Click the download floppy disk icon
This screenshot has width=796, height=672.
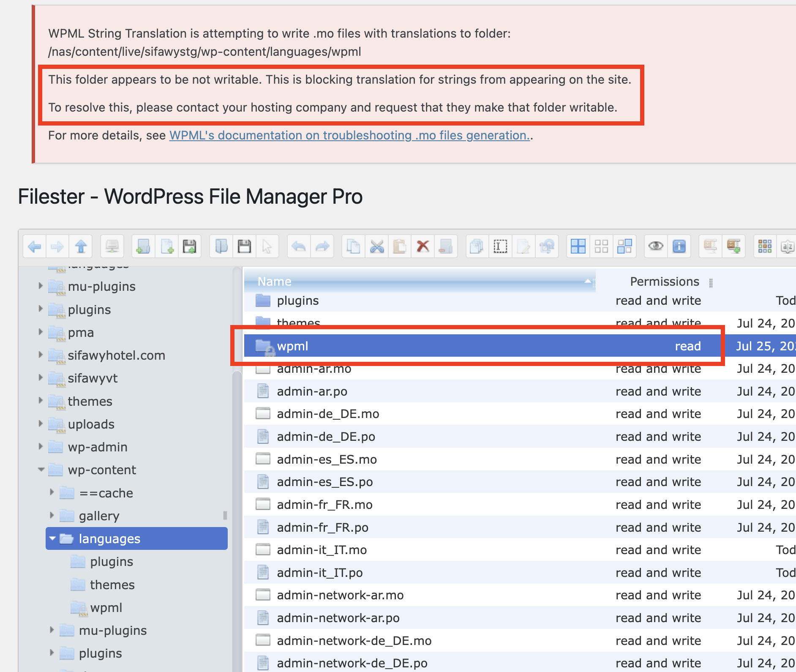pos(244,246)
